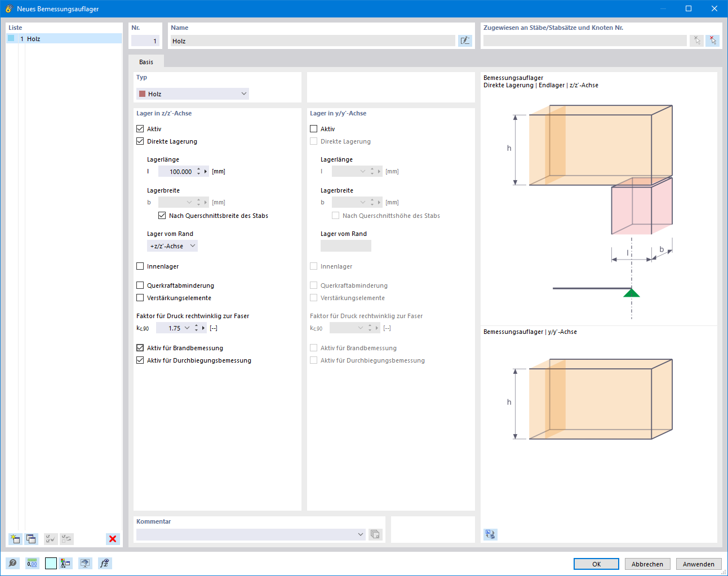Screen dimensions: 728x576
Task: Create a new Bemessungsauflager list entry
Action: [15, 539]
